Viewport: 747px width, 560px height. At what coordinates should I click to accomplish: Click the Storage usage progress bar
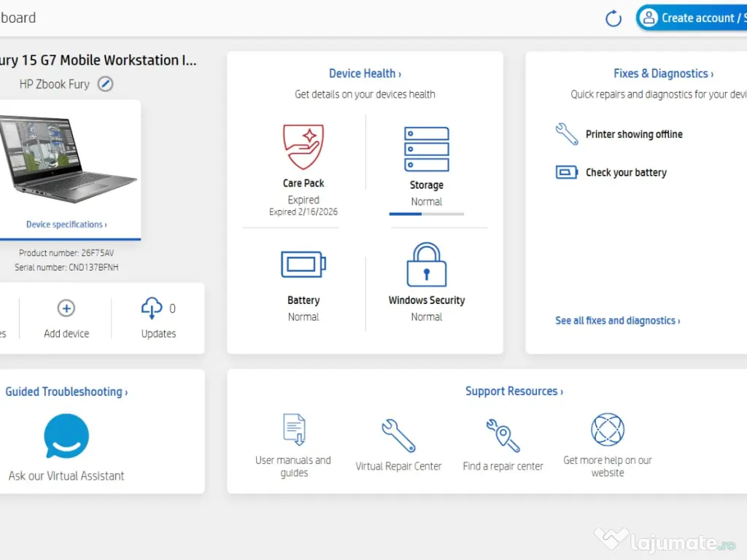[x=426, y=214]
